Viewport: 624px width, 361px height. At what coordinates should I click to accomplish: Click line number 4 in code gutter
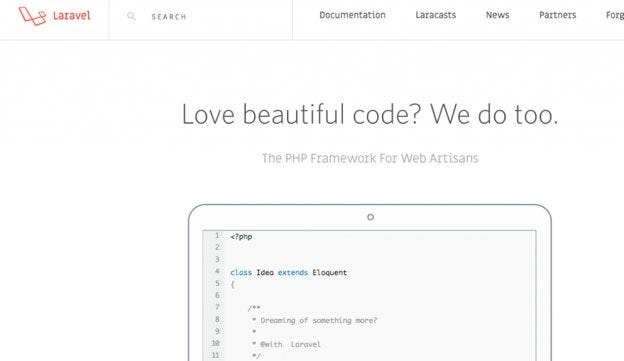pos(217,271)
